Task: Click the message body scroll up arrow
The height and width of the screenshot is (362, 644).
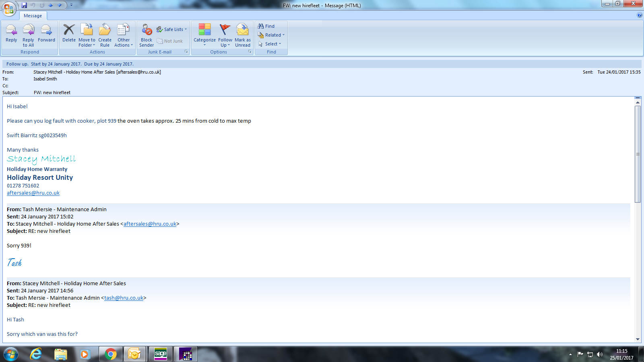Action: 638,103
